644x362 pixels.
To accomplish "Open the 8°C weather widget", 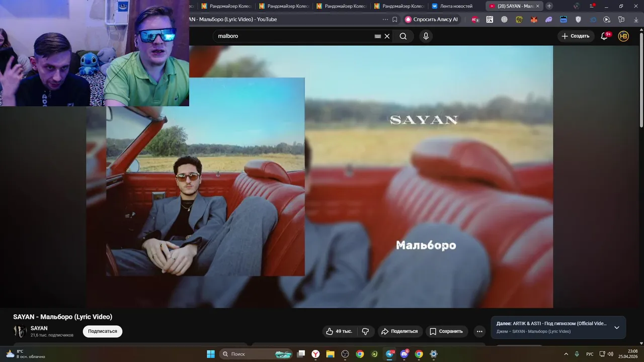I will (x=25, y=354).
